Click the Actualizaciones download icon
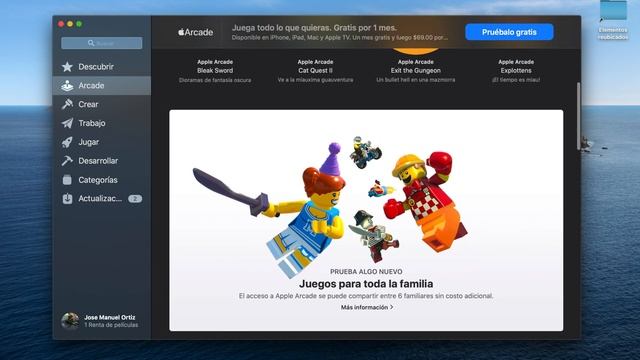 [67, 198]
